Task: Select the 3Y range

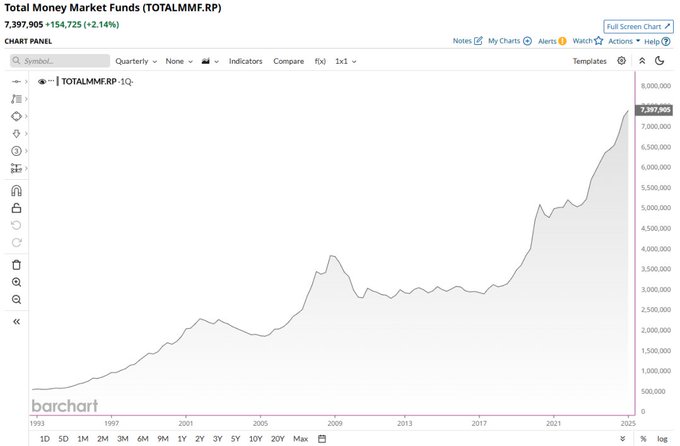Action: click(x=218, y=439)
